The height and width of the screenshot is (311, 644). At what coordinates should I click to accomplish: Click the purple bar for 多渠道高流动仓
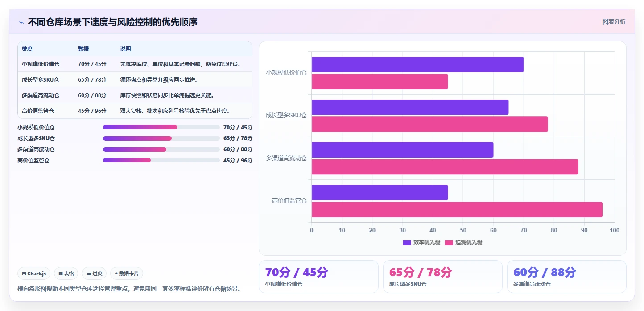[x=402, y=149]
